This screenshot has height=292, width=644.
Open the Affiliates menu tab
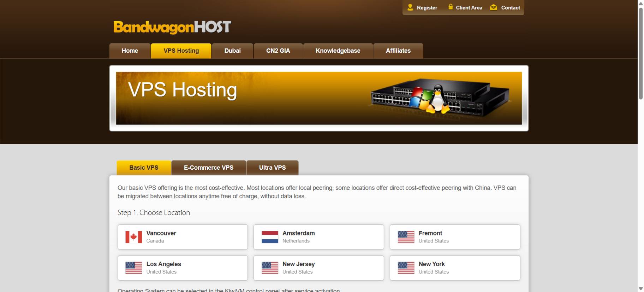click(x=398, y=51)
